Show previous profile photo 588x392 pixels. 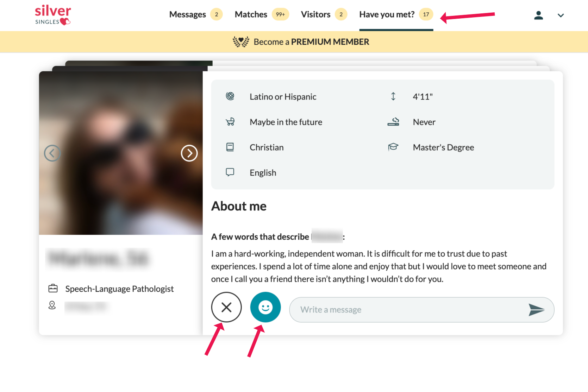coord(52,153)
